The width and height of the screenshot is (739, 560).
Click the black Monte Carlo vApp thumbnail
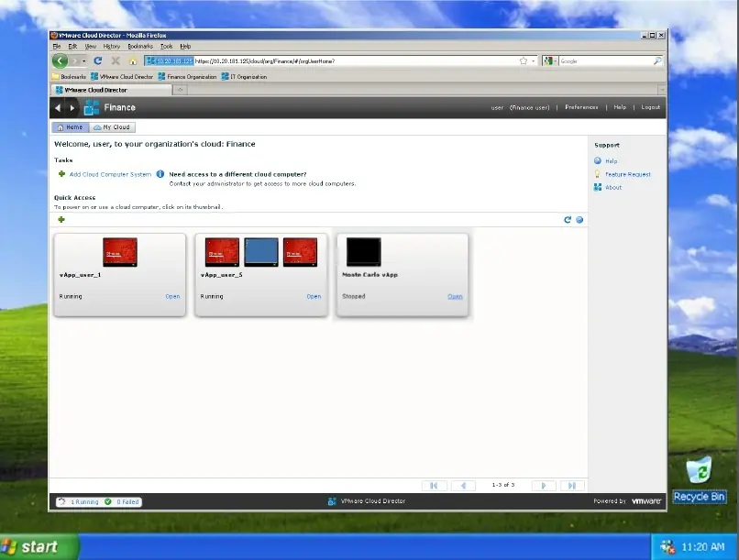[363, 252]
